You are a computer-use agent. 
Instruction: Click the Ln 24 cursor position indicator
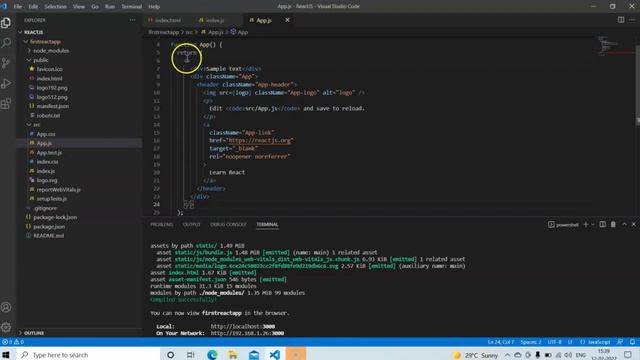(500, 342)
